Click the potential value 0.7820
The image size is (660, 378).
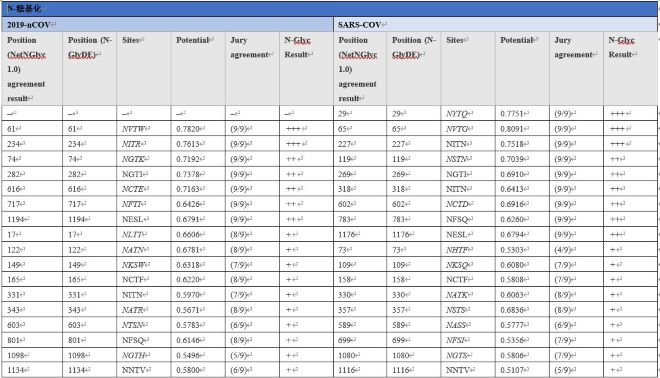tap(188, 129)
